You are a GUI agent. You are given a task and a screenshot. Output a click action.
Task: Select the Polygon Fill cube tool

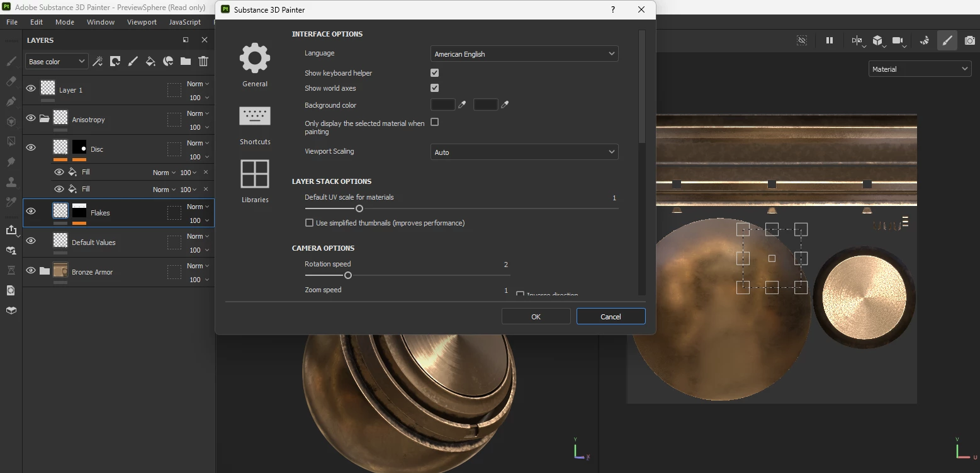click(x=11, y=122)
